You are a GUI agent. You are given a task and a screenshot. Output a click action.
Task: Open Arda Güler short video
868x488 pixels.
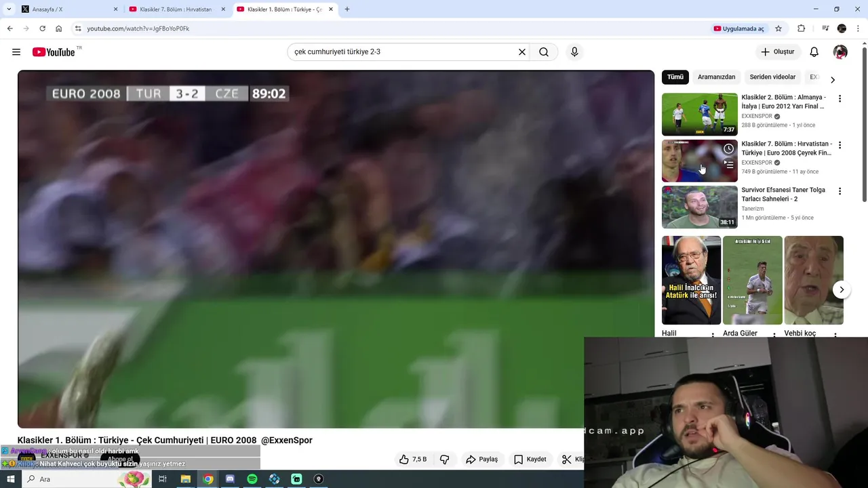click(x=752, y=280)
